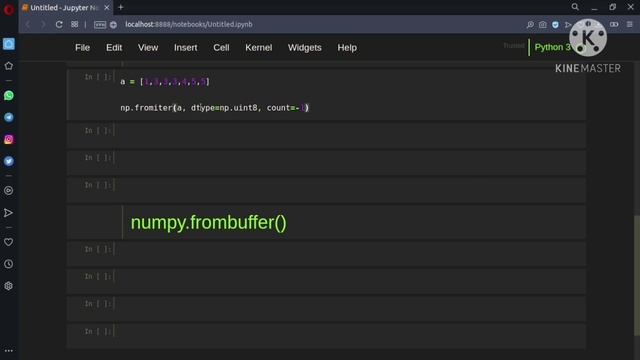
Task: Open the Speed Dial grid toolbar icon
Action: coord(75,24)
